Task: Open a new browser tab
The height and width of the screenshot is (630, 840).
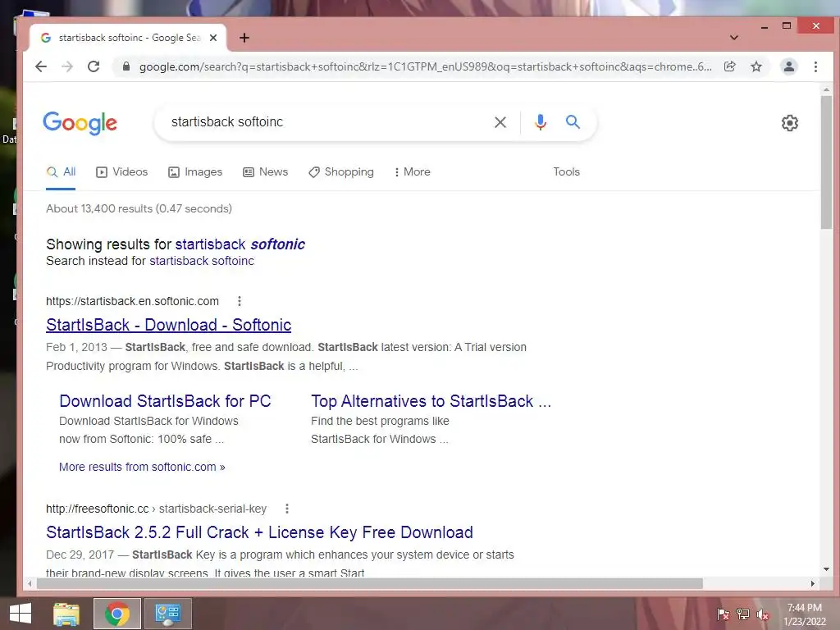Action: click(244, 38)
